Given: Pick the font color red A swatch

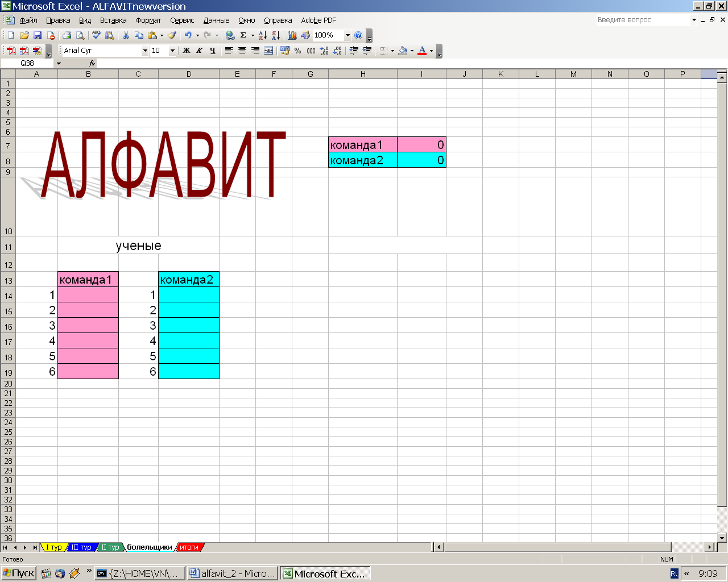Looking at the screenshot, I should click(421, 51).
